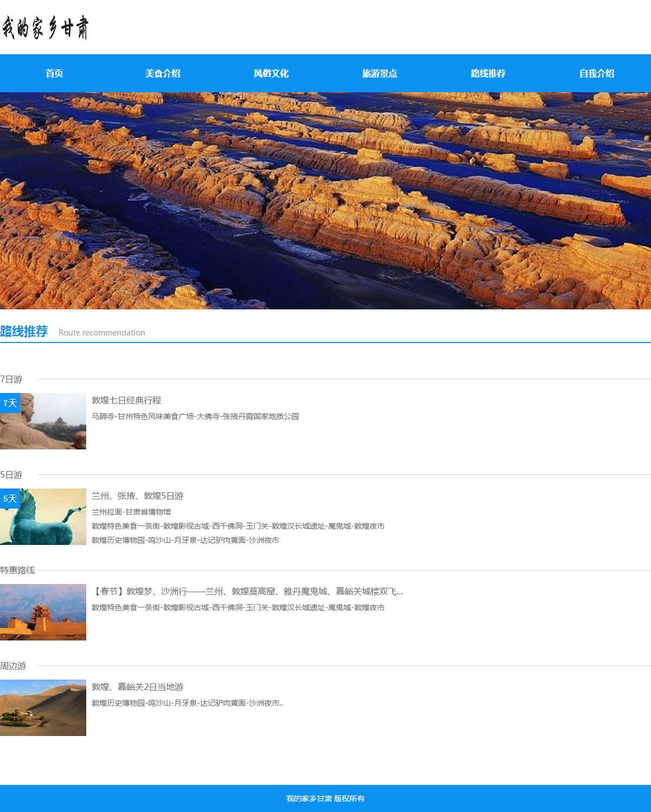
Task: Click the 我的家乡甘肃 版权所有 footer text
Action: [325, 798]
